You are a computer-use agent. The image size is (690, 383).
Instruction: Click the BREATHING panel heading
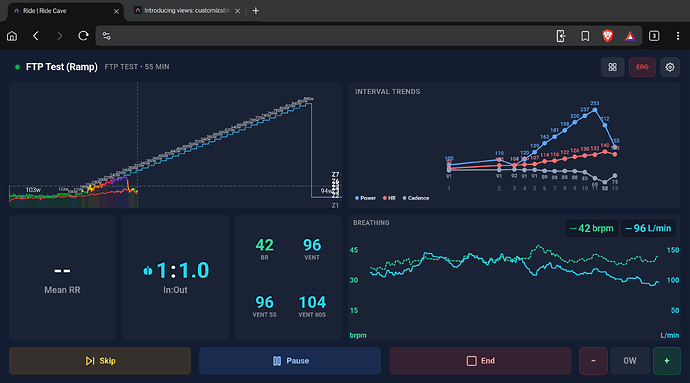tap(371, 223)
